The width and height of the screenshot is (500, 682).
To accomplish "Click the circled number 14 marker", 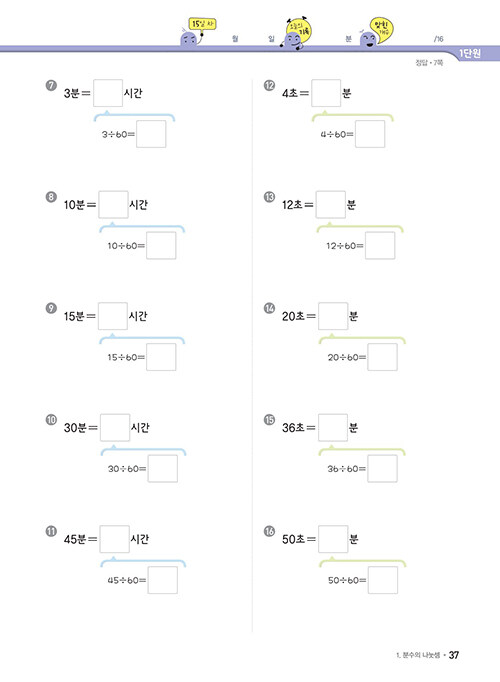I will pos(269,308).
